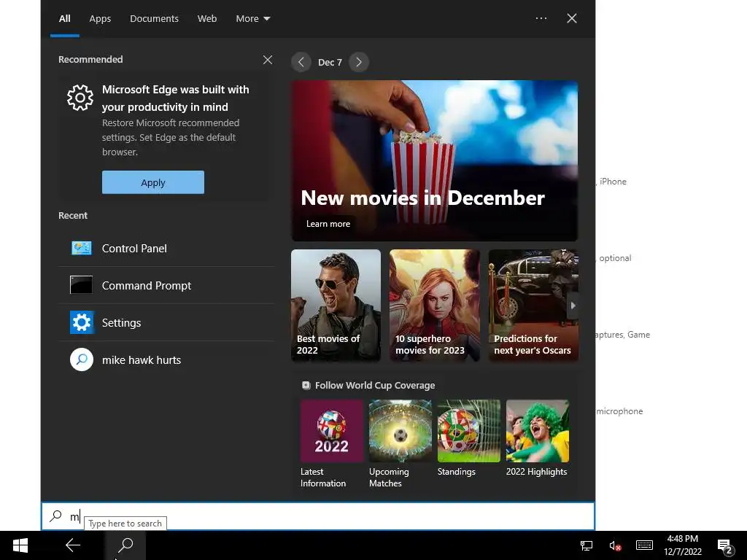Select recent search 'mike hawk hurts'
Viewport: 747px width, 560px height.
pyautogui.click(x=166, y=359)
